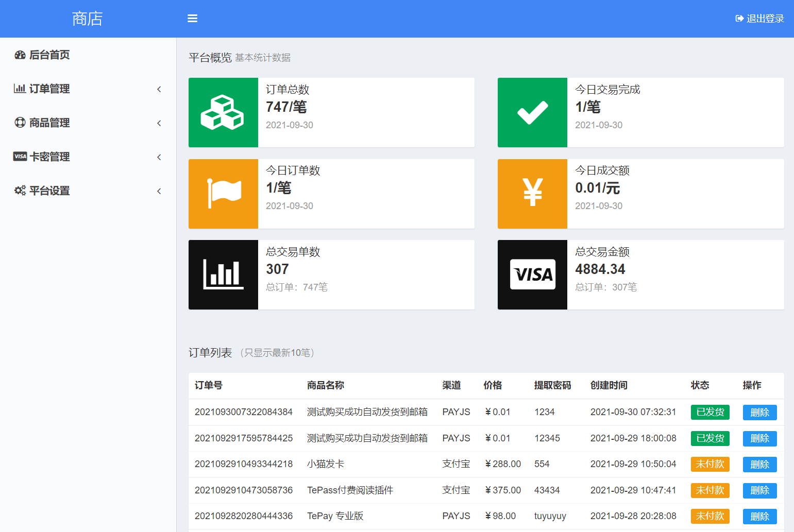Open 后台首页 in the sidebar
Screen dimensions: 794x532
(49, 55)
